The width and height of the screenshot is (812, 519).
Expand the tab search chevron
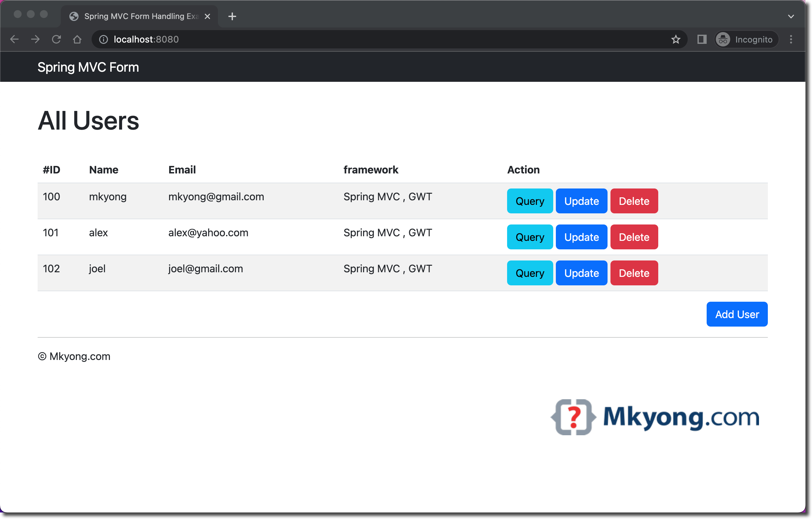click(x=791, y=16)
